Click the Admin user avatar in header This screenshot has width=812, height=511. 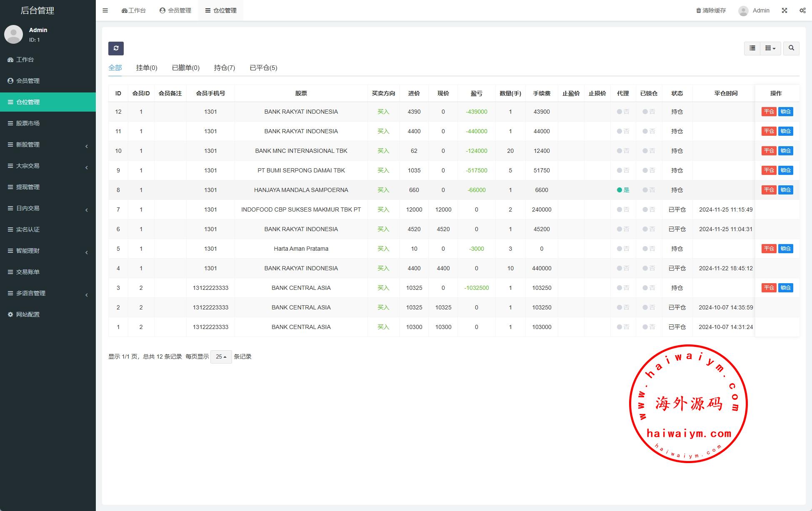pyautogui.click(x=743, y=11)
